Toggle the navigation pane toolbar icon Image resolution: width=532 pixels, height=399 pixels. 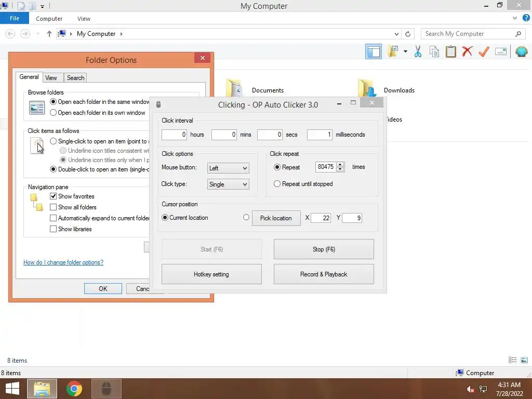[373, 51]
